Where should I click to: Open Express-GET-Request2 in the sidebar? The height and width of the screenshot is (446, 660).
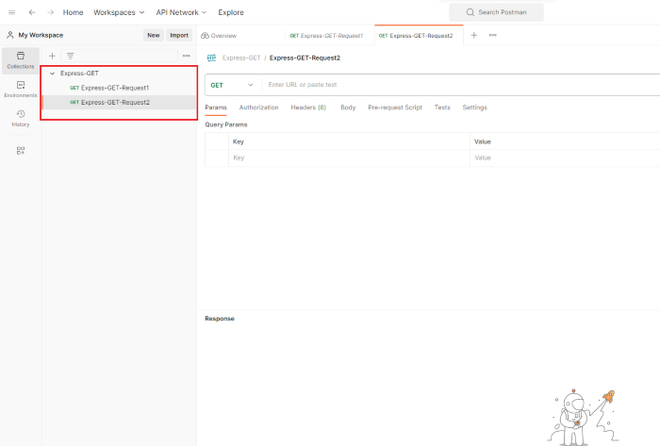[x=120, y=102]
